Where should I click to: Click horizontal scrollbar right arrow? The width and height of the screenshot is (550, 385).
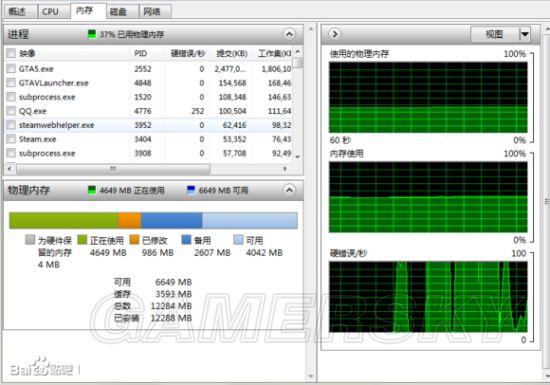coord(285,169)
